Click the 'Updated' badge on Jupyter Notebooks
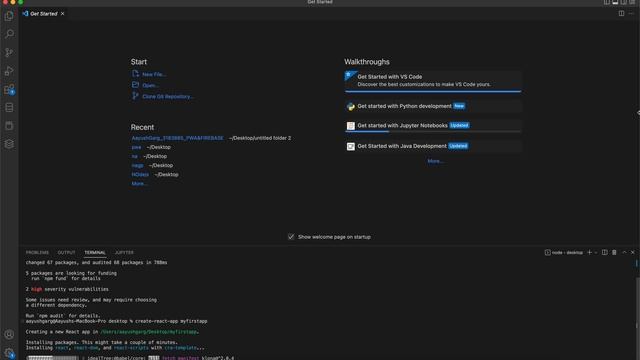Screen dimensions: 640x360 (x=459, y=125)
